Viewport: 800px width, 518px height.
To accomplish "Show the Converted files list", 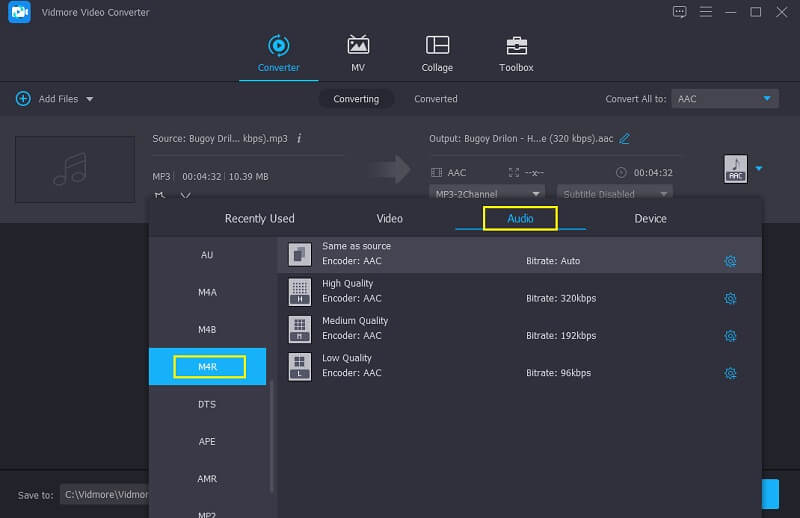I will click(x=435, y=99).
